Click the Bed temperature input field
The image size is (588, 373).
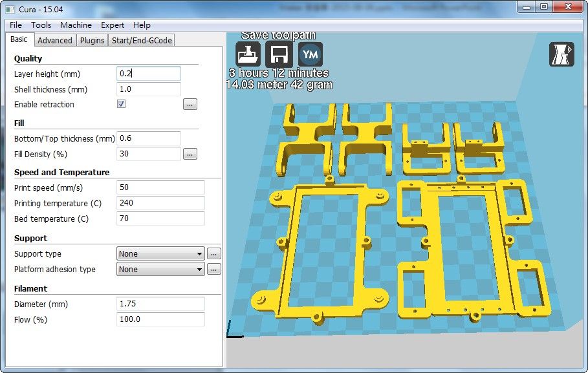point(160,218)
